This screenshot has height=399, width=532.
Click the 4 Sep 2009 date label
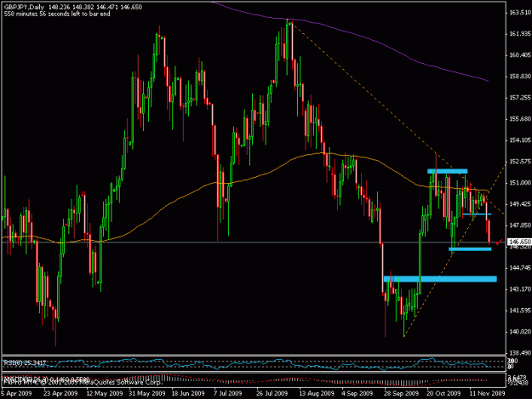pos(358,394)
